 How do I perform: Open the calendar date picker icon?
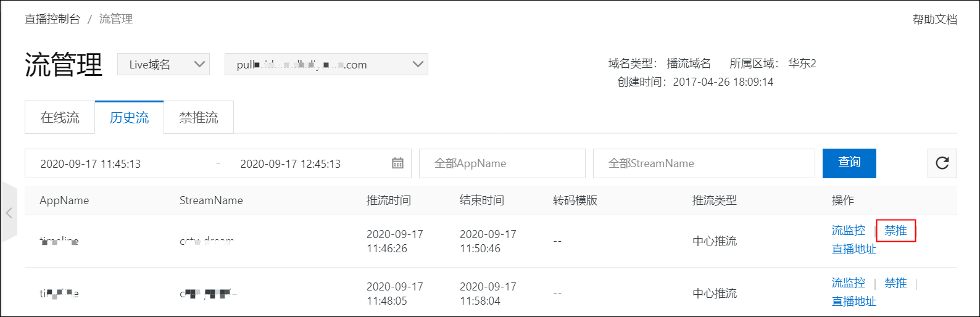tap(398, 163)
